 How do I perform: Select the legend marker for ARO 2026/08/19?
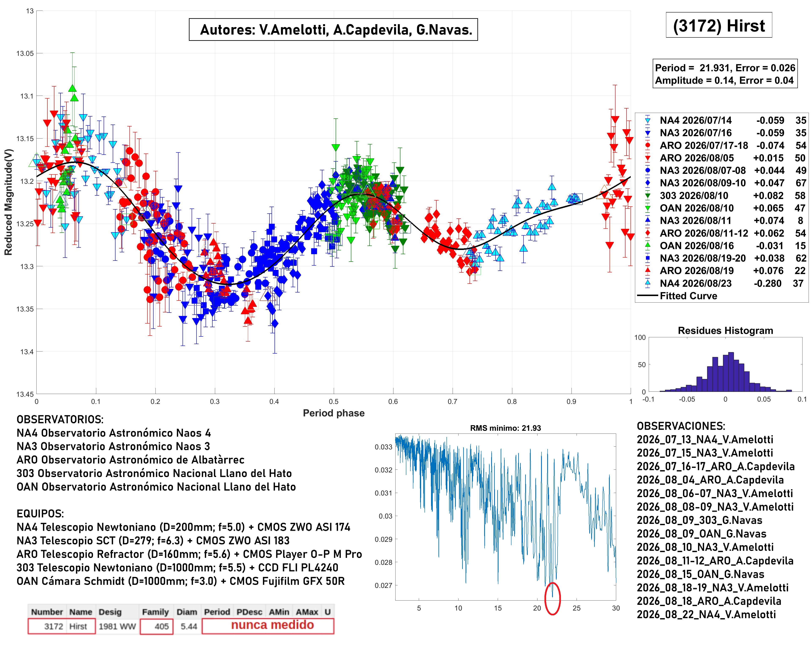pyautogui.click(x=648, y=271)
